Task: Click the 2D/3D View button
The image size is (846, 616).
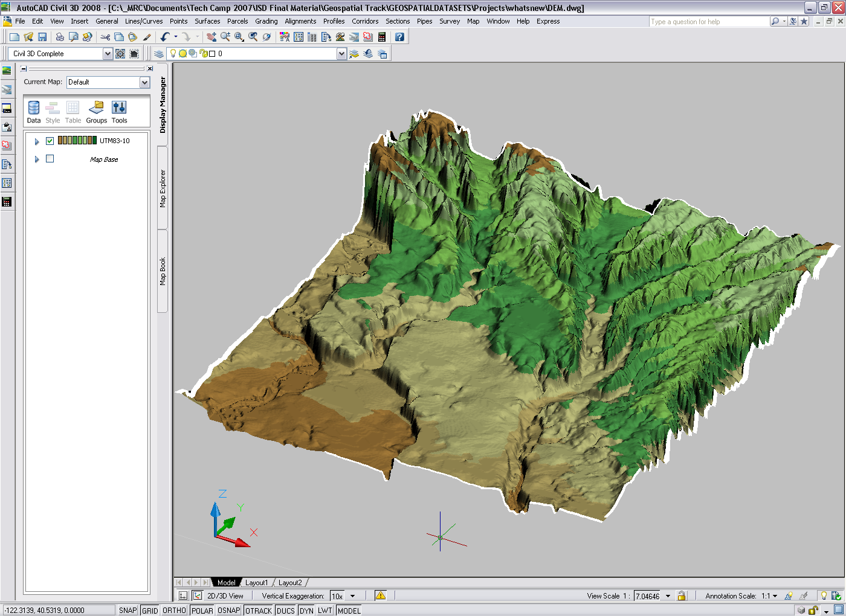Action: coord(225,596)
